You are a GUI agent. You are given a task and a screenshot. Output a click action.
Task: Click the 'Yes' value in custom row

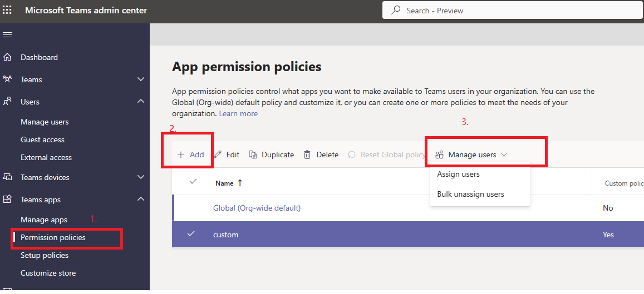click(x=608, y=235)
